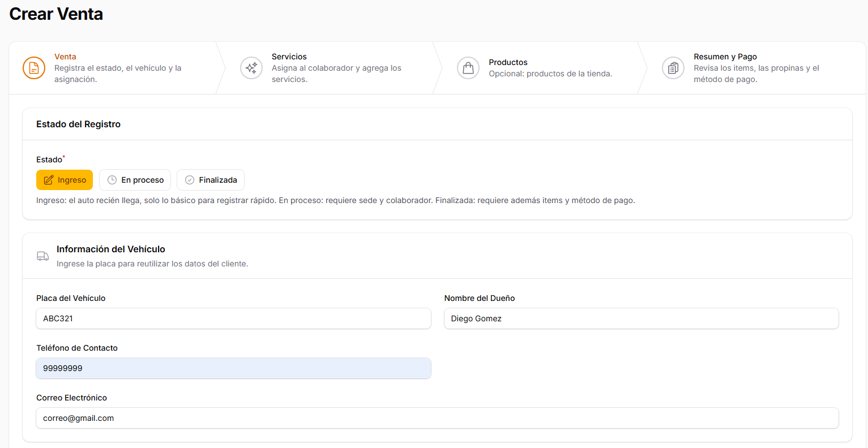
Task: Click the pencil icon in the Ingreso button
Action: [x=49, y=180]
